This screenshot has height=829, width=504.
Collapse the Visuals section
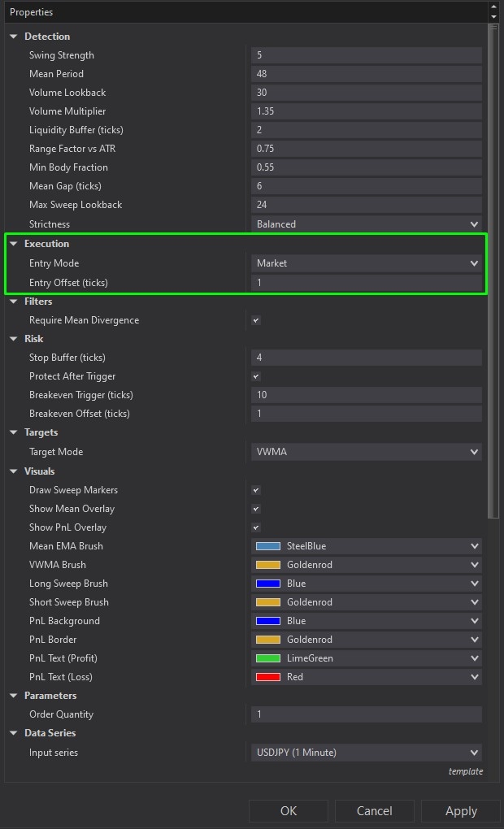coord(13,471)
